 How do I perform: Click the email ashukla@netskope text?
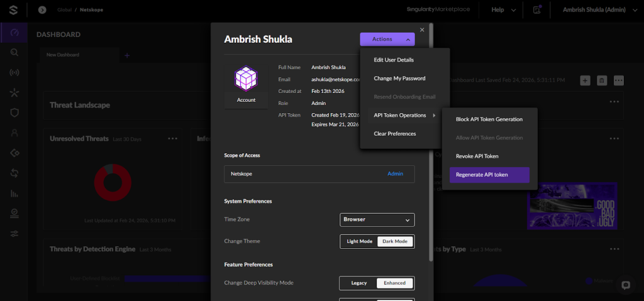(336, 80)
